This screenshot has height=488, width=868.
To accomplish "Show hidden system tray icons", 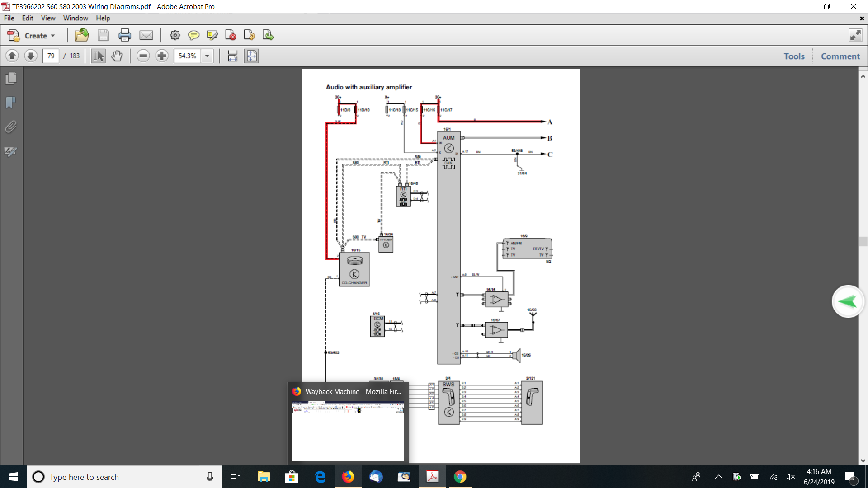I will tap(718, 477).
